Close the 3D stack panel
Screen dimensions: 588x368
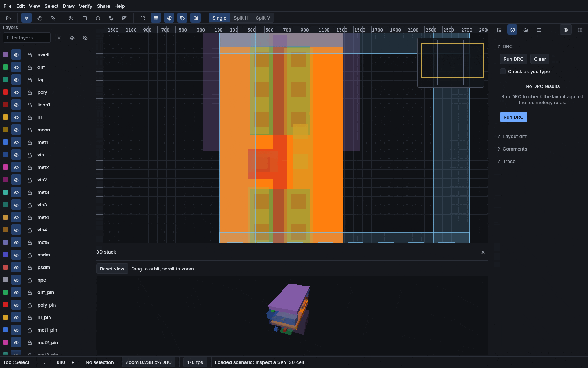483,252
